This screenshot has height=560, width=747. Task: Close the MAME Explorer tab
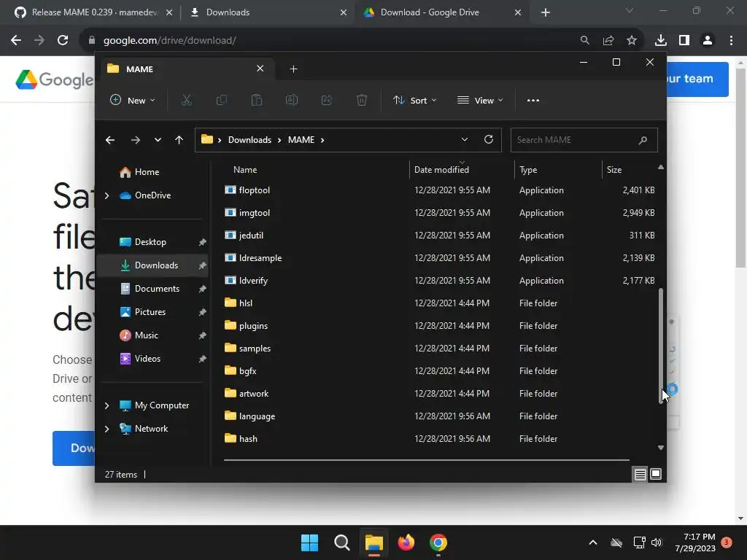click(x=260, y=69)
